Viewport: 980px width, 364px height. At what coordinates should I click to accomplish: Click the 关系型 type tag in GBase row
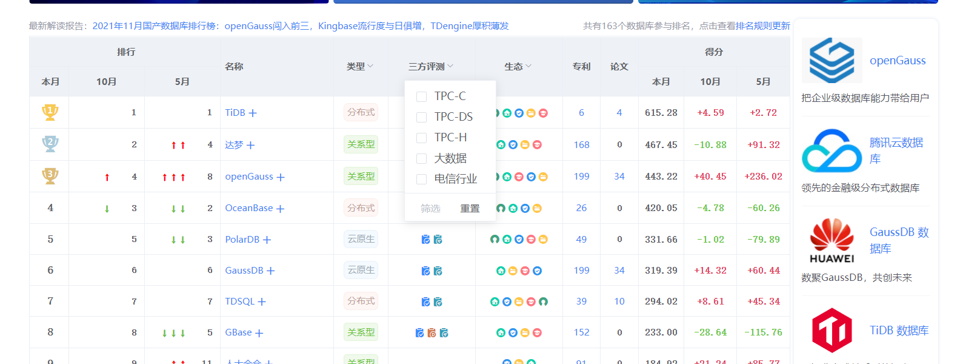[x=361, y=332]
